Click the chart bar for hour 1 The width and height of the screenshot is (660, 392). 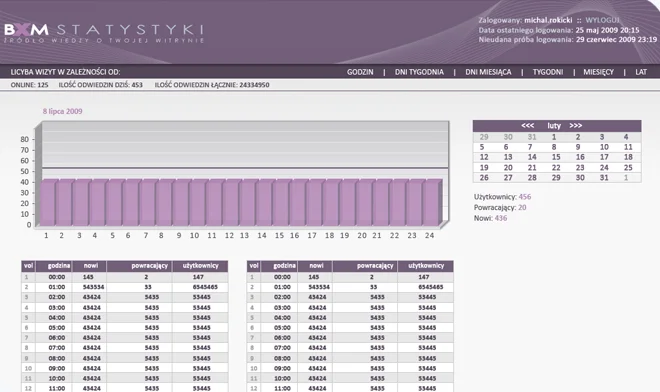click(x=48, y=203)
